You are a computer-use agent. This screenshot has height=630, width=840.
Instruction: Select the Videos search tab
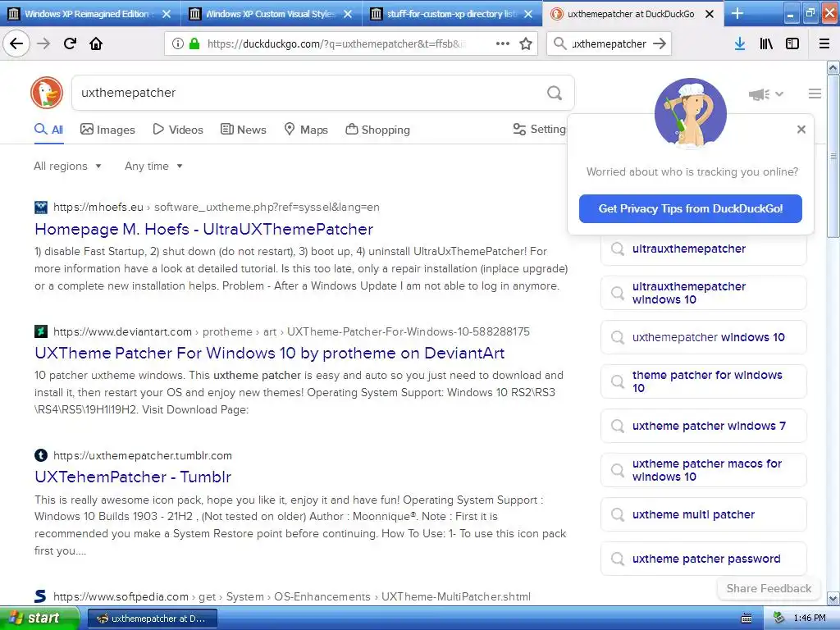coord(178,130)
